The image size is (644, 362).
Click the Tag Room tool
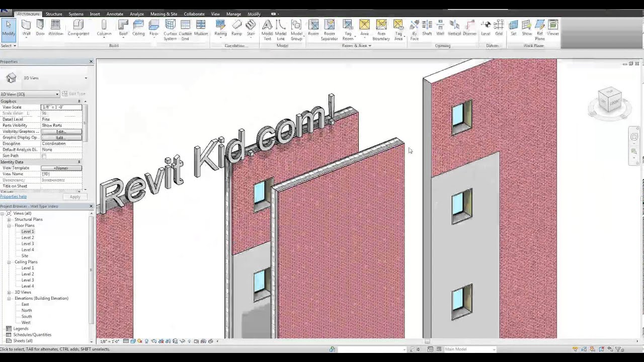[348, 30]
